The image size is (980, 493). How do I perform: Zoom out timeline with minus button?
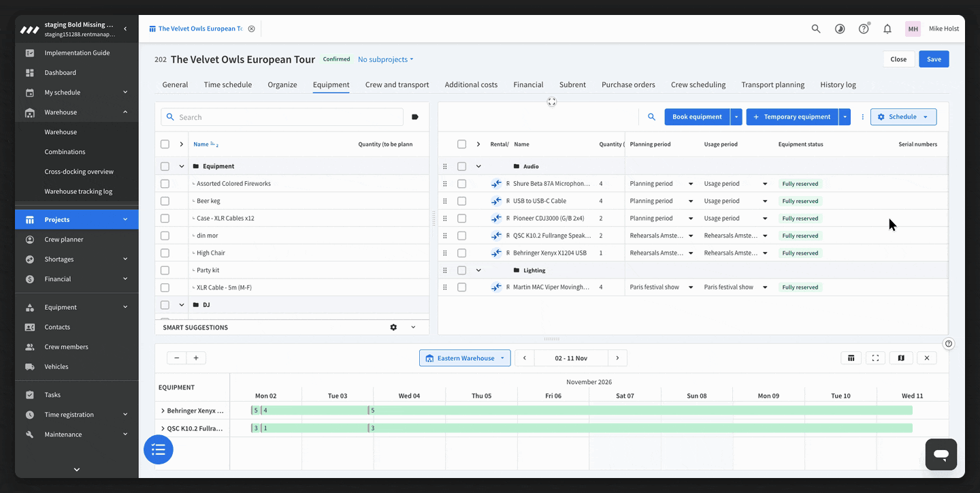click(177, 358)
